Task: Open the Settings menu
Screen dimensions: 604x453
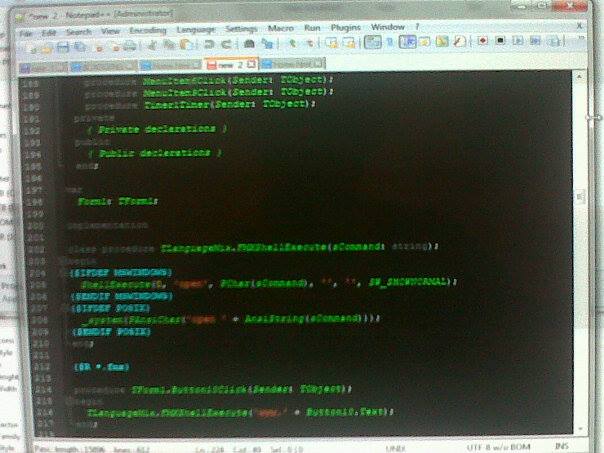Action: (241, 29)
